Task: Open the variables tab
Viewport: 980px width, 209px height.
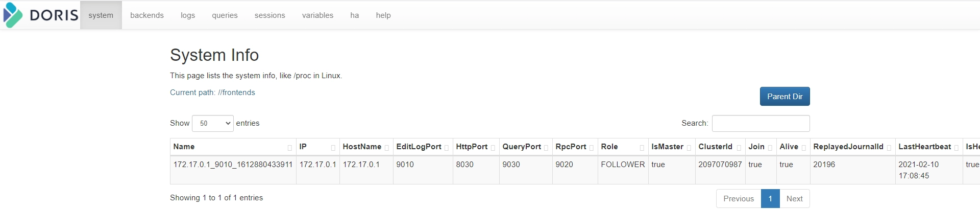Action: pos(317,15)
